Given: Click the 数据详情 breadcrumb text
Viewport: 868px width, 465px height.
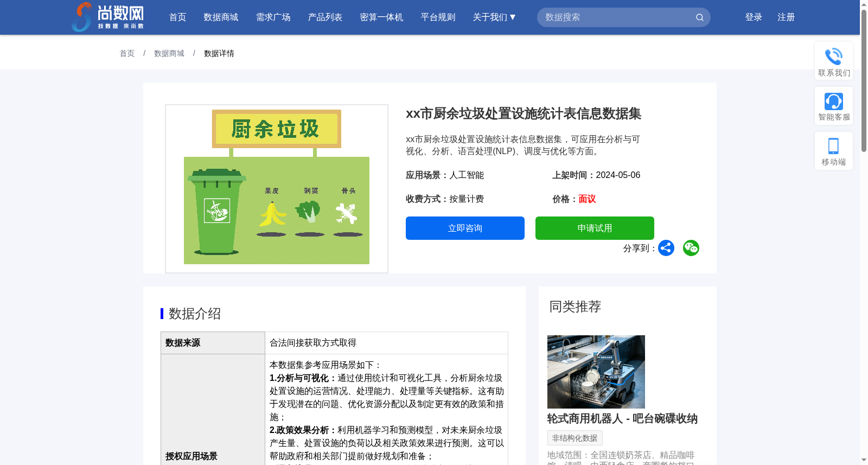Looking at the screenshot, I should (219, 53).
